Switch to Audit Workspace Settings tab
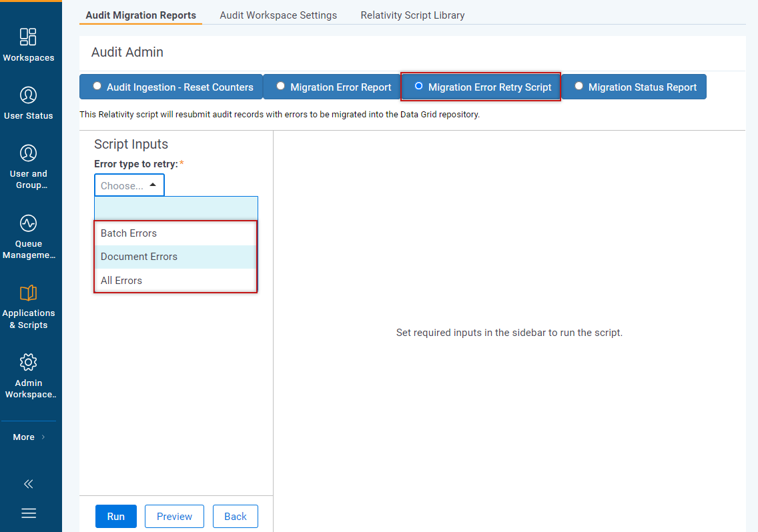This screenshot has height=532, width=758. [x=278, y=15]
